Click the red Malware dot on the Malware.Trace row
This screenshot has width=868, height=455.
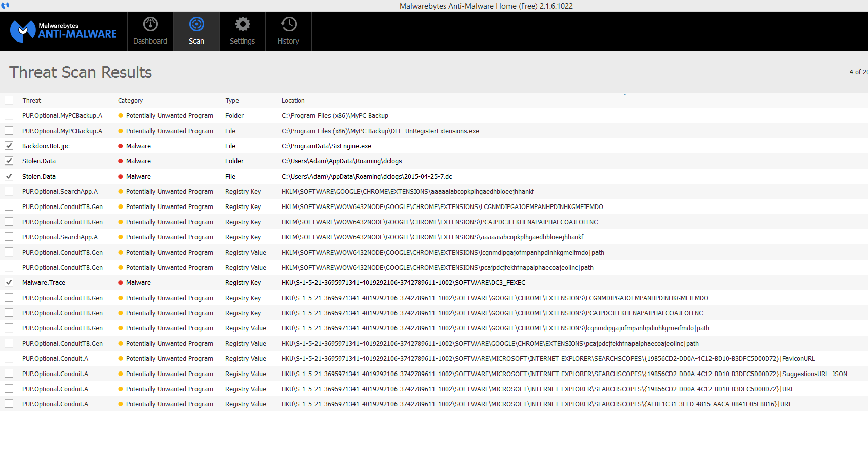point(121,283)
